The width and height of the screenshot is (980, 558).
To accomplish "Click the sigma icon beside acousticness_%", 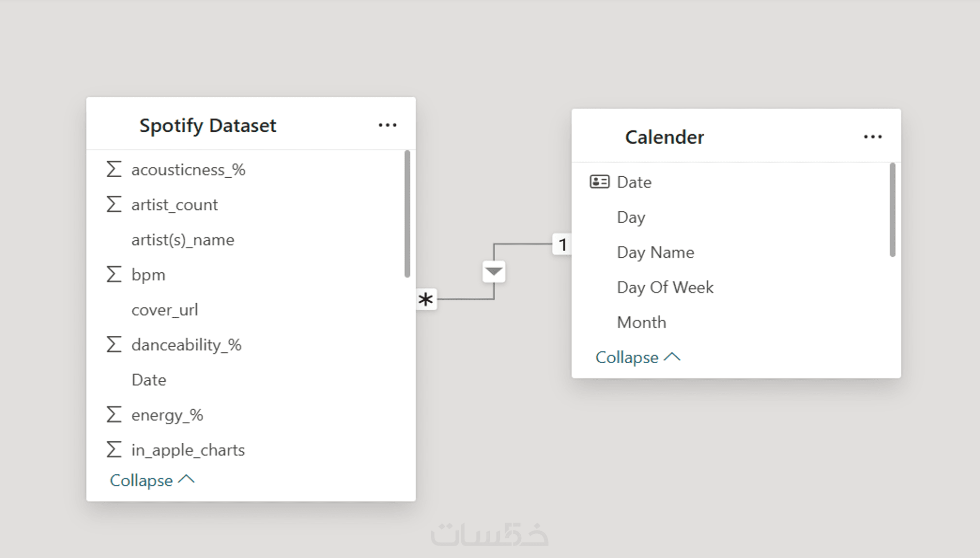I will pos(114,169).
